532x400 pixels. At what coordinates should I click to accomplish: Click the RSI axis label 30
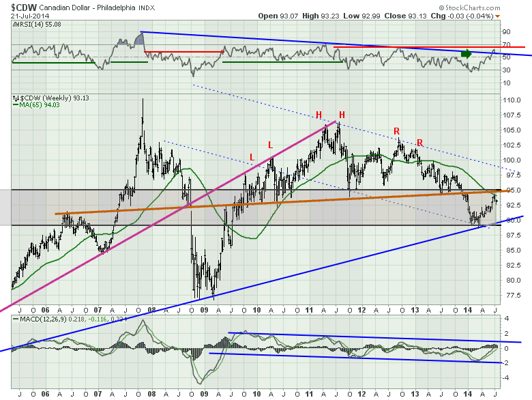[x=506, y=70]
